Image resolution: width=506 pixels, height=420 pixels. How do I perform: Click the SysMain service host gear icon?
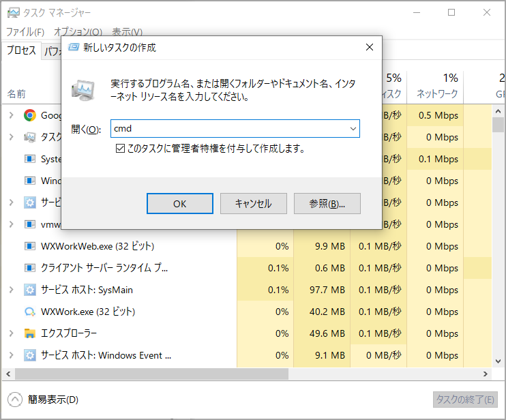point(30,290)
